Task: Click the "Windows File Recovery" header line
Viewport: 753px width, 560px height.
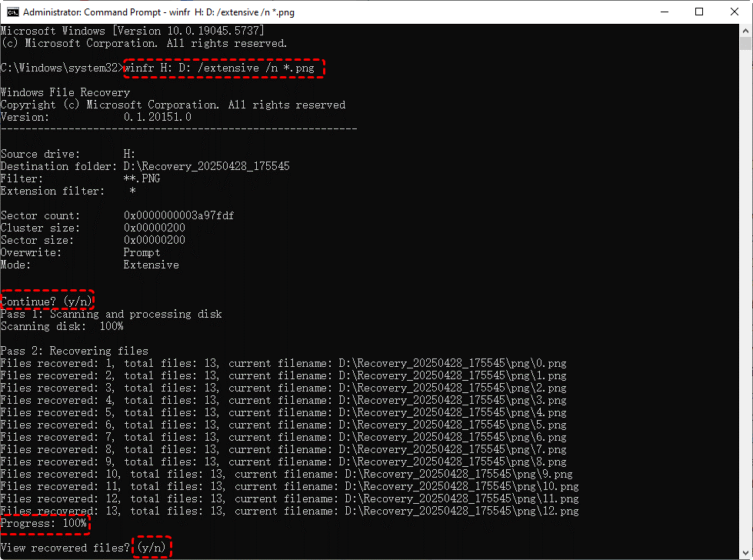Action: (65, 92)
